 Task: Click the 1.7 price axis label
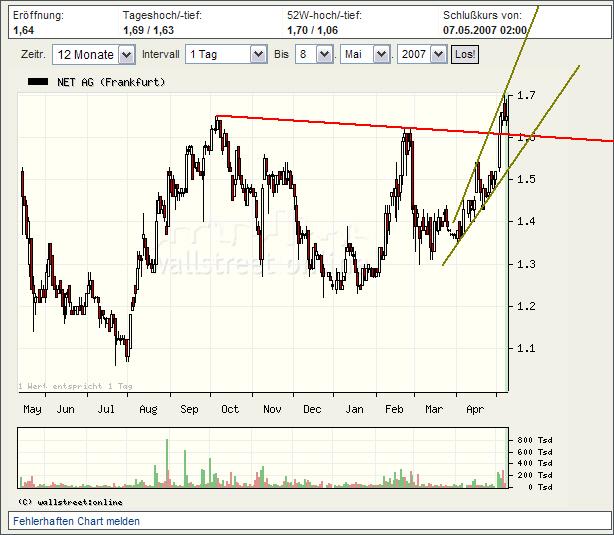pyautogui.click(x=527, y=95)
